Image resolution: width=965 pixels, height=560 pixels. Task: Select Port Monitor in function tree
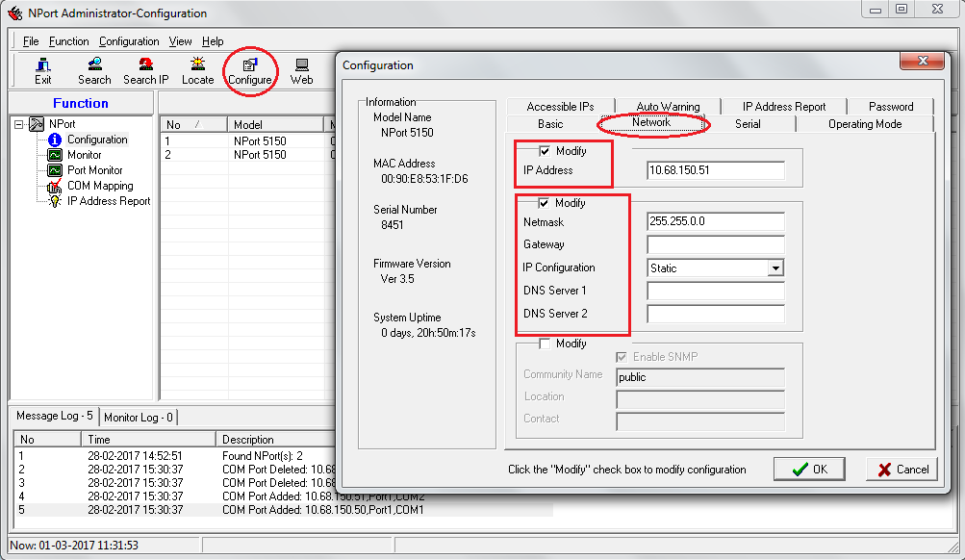(x=94, y=170)
